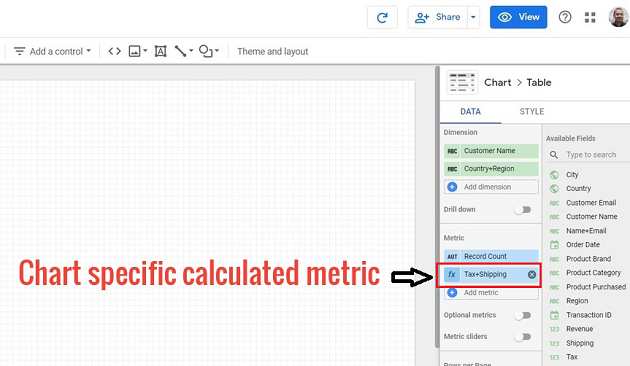Click the Table chart type thumbnail icon
630x366 pixels.
click(462, 82)
